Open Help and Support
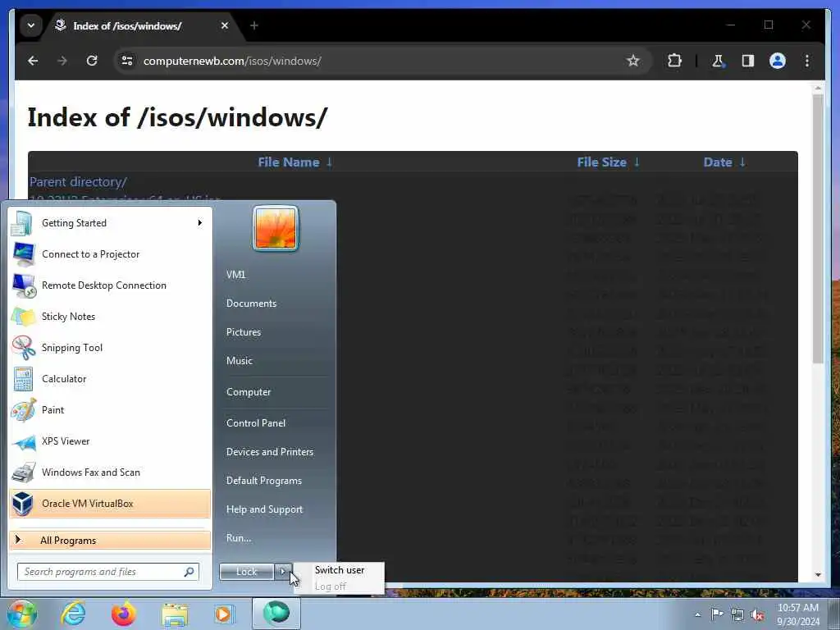Screen dimensions: 840x630 tap(264, 509)
